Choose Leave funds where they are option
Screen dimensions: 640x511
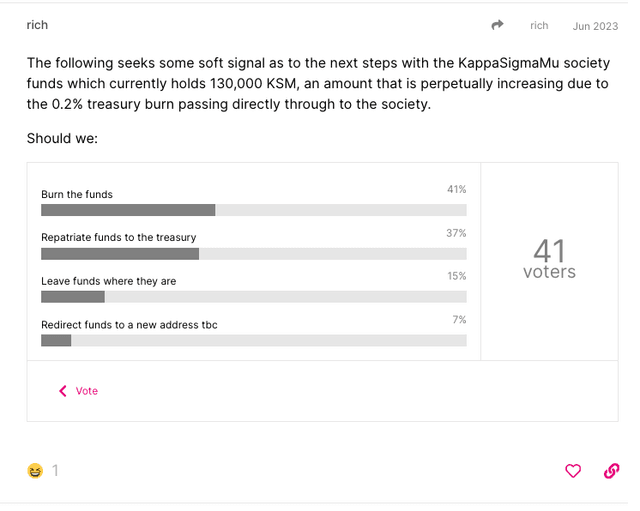tap(108, 281)
